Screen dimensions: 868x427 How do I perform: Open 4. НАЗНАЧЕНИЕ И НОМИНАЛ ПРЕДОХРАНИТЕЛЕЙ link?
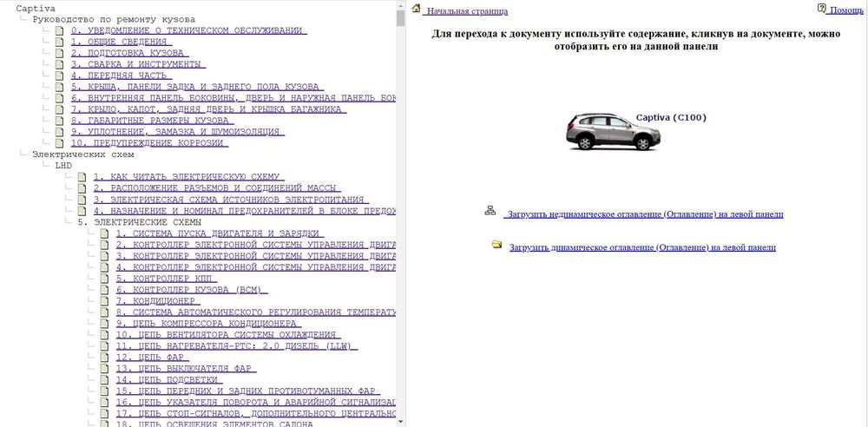pos(244,211)
